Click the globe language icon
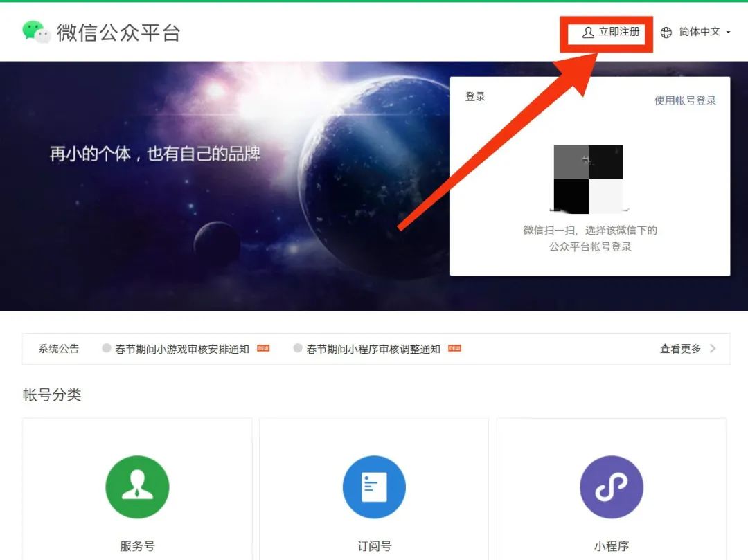 [x=666, y=32]
